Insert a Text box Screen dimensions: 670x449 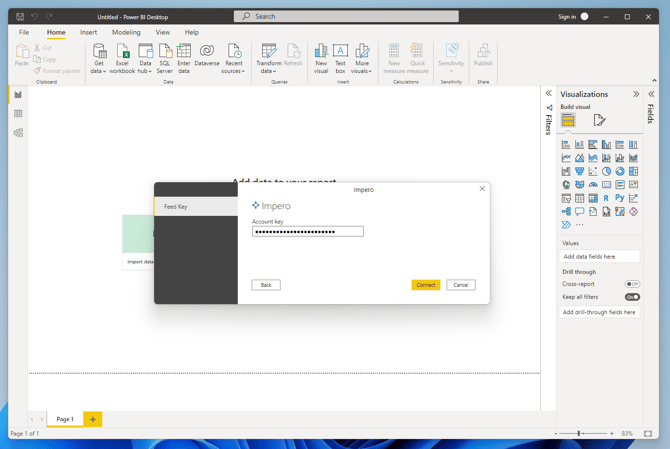click(340, 58)
